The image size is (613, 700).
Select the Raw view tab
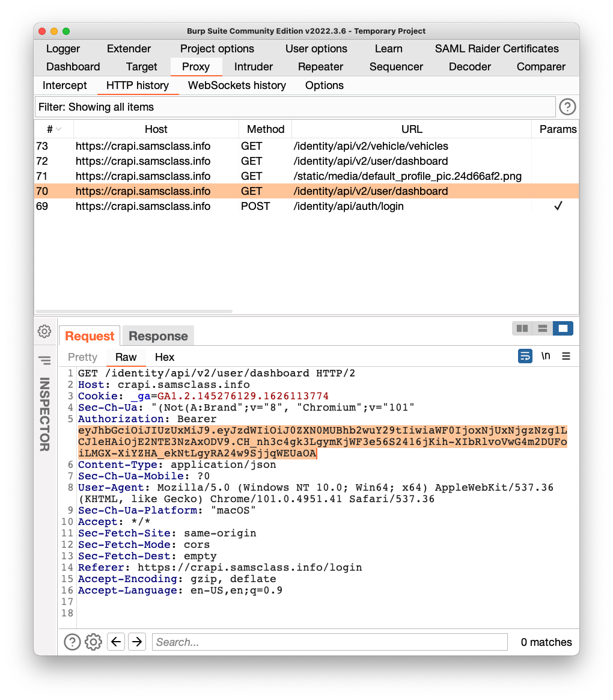tap(126, 357)
